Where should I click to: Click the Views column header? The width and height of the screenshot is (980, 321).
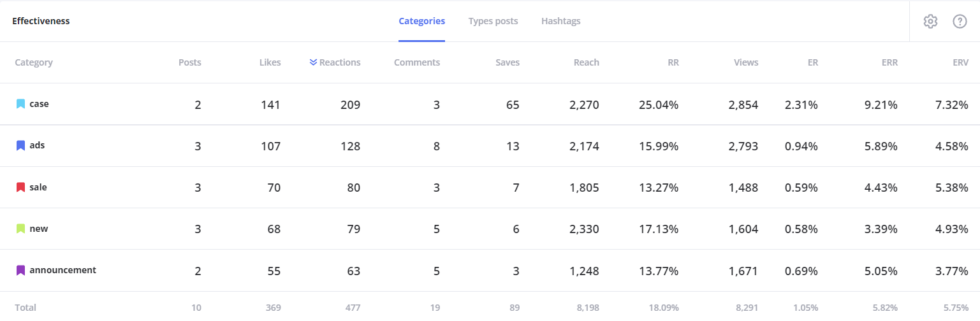click(x=745, y=62)
